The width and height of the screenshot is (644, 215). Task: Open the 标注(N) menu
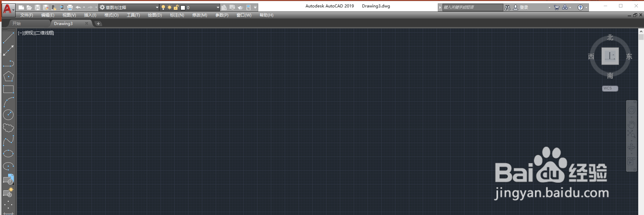(177, 15)
